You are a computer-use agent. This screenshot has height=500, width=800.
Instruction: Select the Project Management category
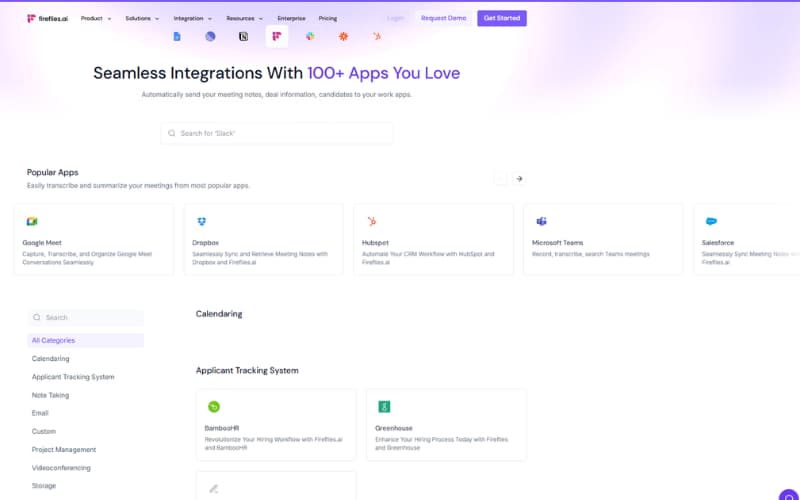pyautogui.click(x=64, y=449)
